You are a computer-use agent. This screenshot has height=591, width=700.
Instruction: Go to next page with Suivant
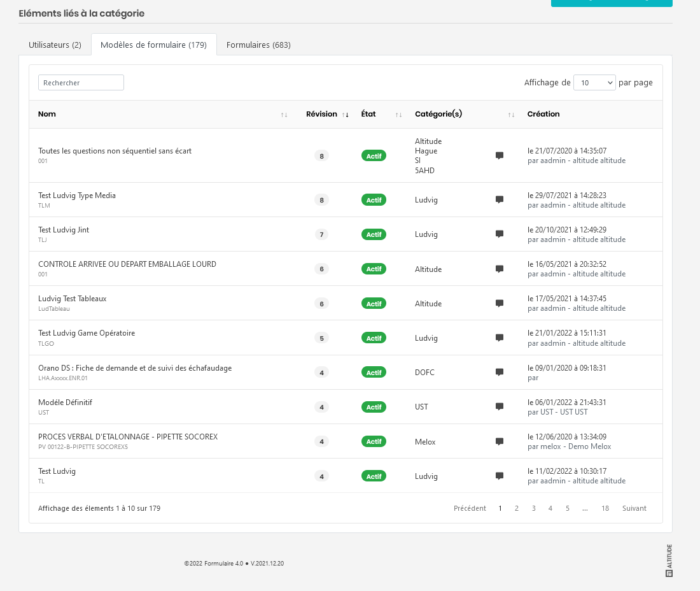[634, 508]
